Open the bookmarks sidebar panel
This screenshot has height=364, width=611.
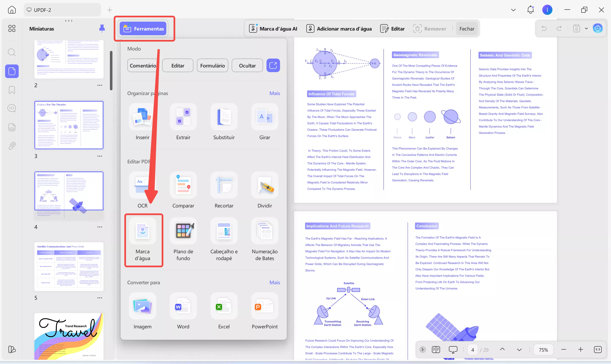(12, 90)
